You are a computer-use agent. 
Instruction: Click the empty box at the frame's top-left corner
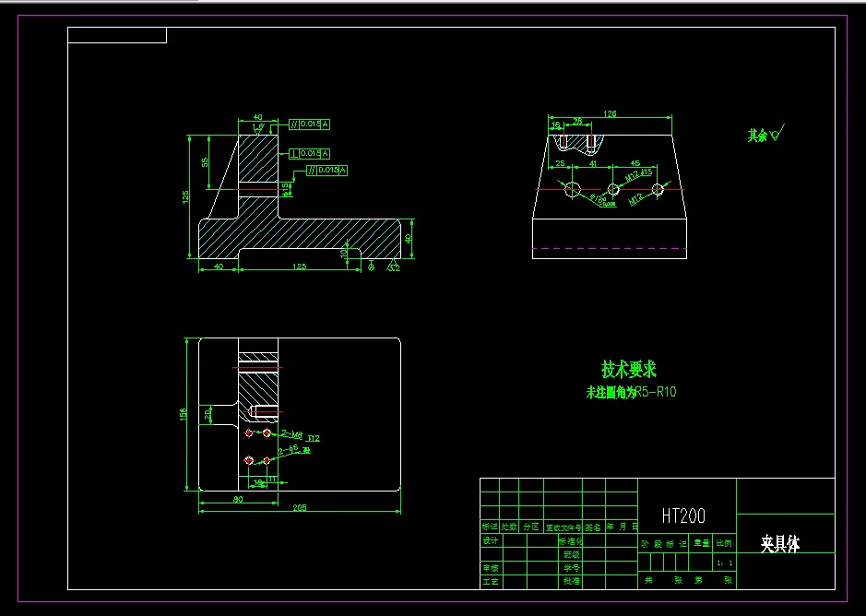coord(117,35)
